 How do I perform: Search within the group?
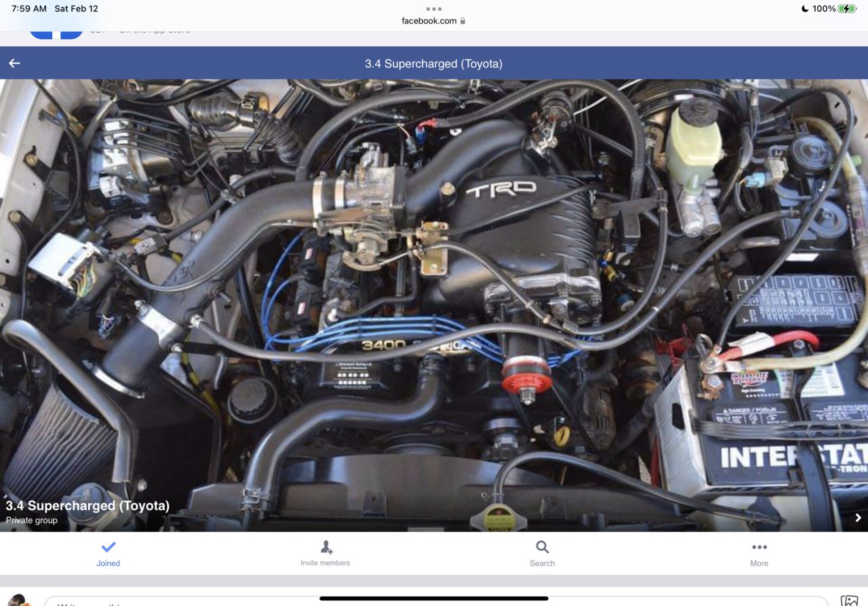542,553
